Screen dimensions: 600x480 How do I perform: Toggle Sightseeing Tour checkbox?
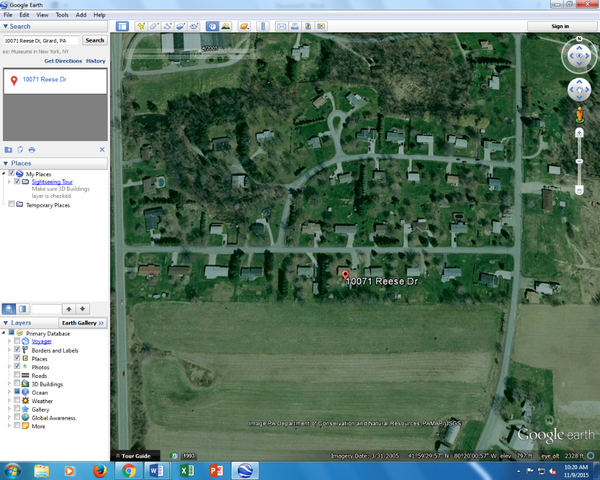point(17,181)
